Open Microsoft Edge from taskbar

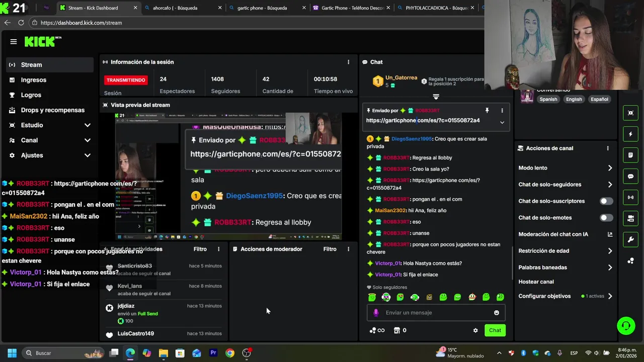click(130, 353)
